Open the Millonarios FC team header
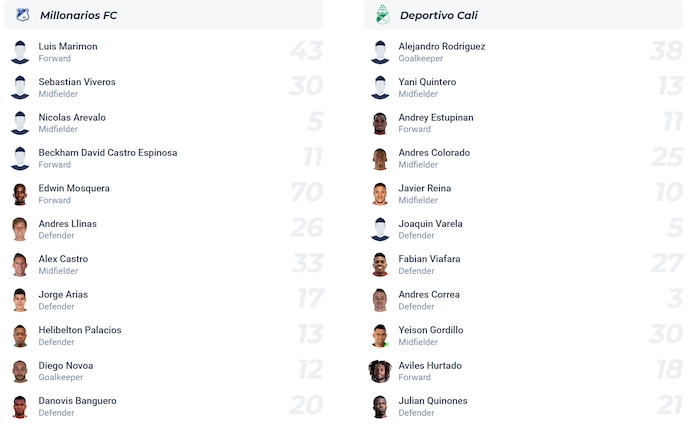690x424 pixels. [78, 15]
